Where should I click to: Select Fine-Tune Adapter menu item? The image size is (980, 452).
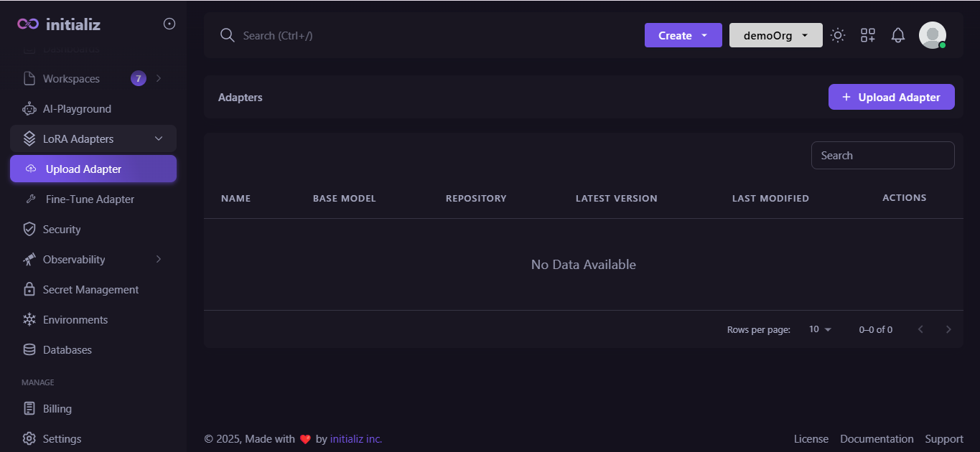tap(93, 199)
